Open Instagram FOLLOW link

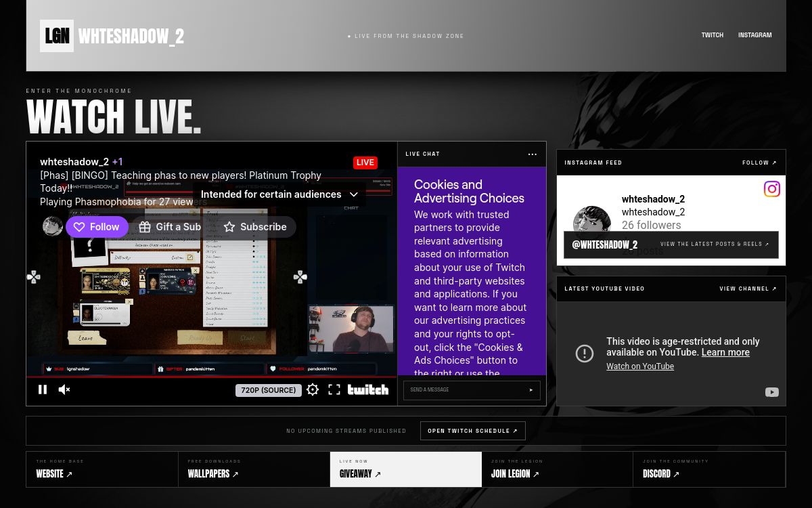tap(760, 163)
